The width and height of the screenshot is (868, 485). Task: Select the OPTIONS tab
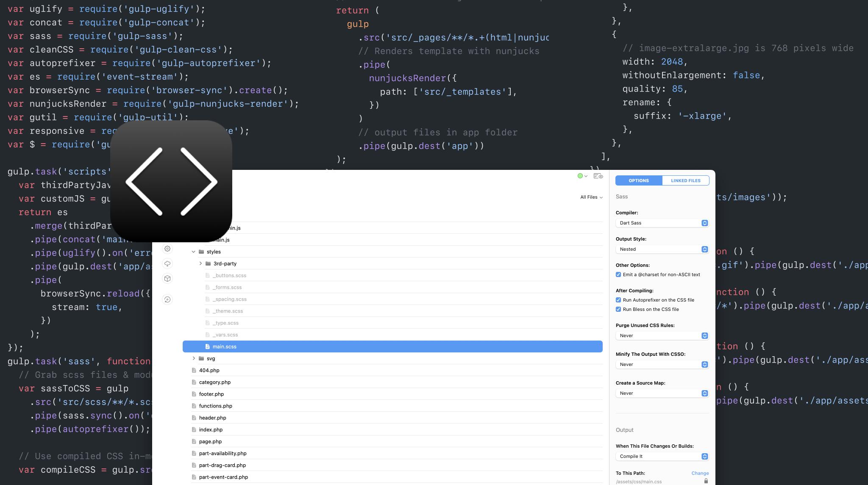click(x=638, y=180)
